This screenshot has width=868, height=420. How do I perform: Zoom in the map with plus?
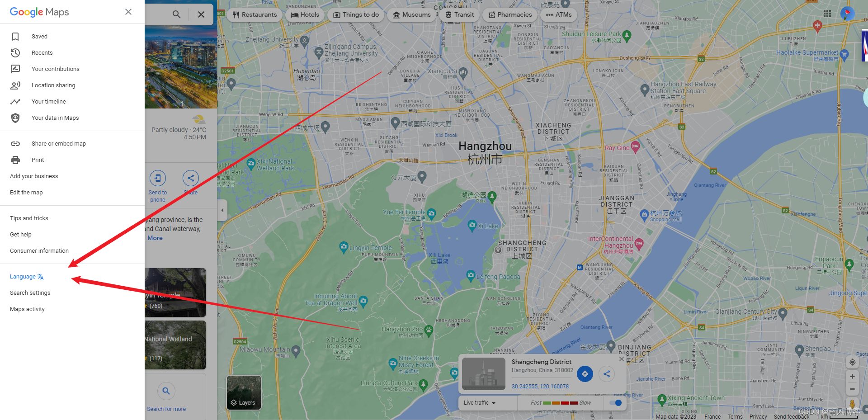click(x=852, y=377)
